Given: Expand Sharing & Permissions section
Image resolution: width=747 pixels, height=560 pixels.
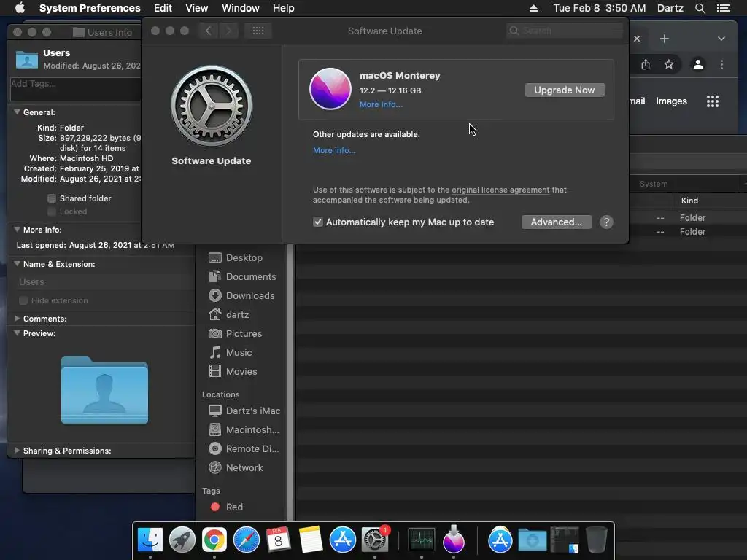Looking at the screenshot, I should click(x=18, y=451).
